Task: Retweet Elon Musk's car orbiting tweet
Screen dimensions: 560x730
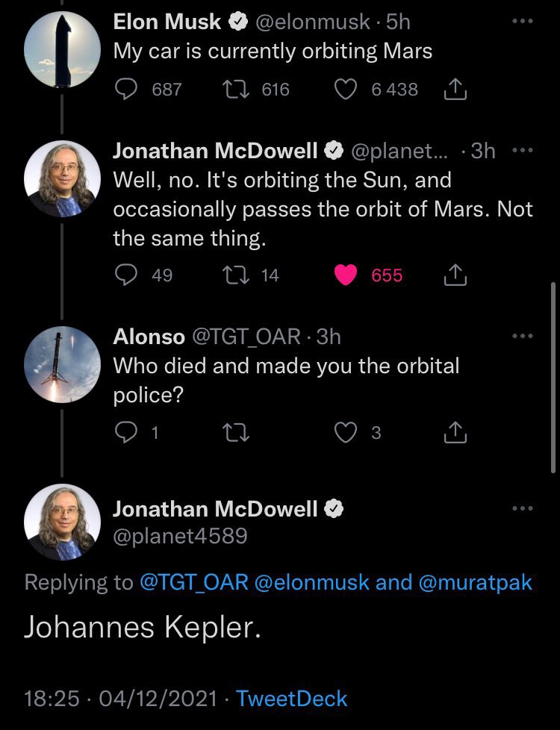Action: [x=236, y=90]
